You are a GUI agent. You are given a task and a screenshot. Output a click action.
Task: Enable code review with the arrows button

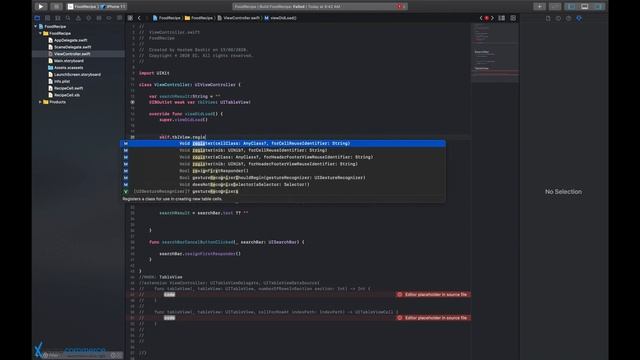click(555, 7)
